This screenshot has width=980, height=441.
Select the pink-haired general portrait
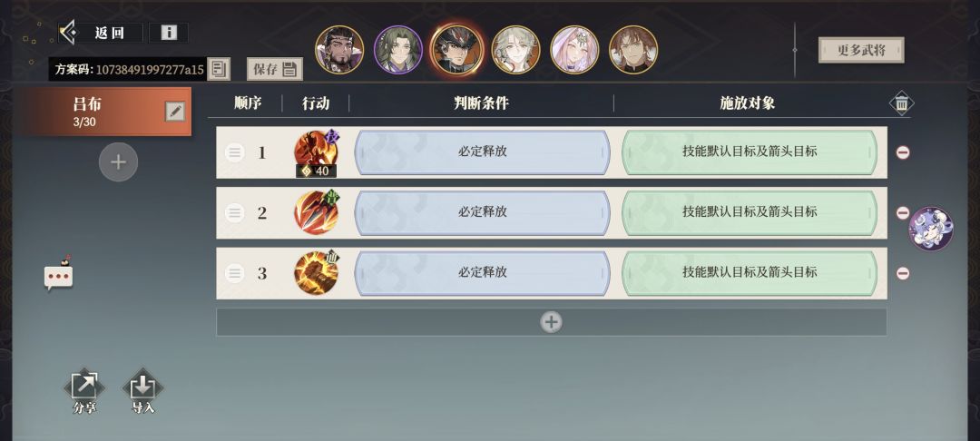[x=574, y=49]
